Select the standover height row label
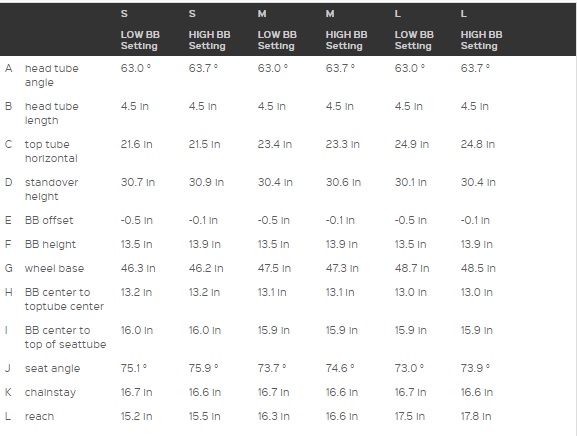577x436 pixels. 52,189
